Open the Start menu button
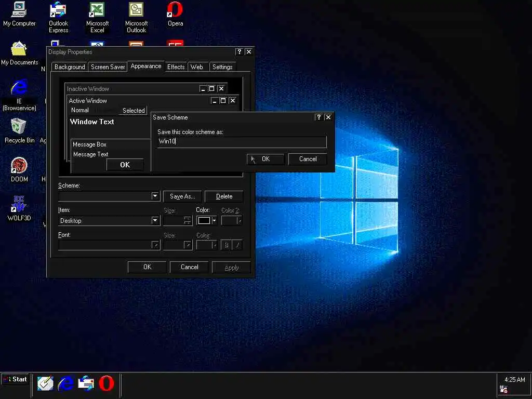This screenshot has width=532, height=399. (x=15, y=379)
